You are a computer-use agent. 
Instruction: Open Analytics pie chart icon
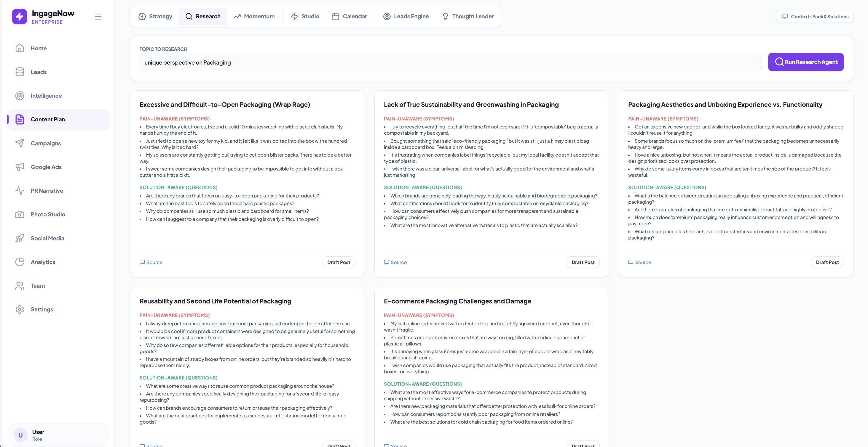[x=20, y=262]
